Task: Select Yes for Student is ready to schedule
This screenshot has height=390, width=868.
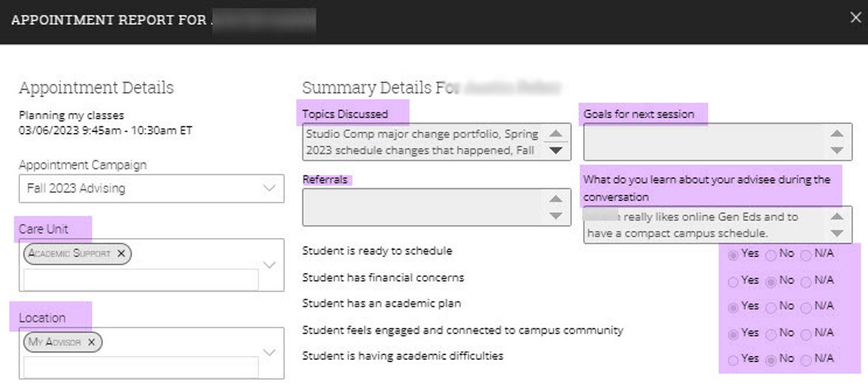Action: [x=733, y=255]
